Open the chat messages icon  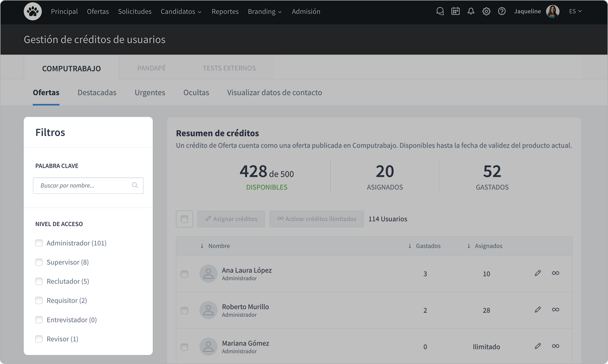[x=440, y=11]
